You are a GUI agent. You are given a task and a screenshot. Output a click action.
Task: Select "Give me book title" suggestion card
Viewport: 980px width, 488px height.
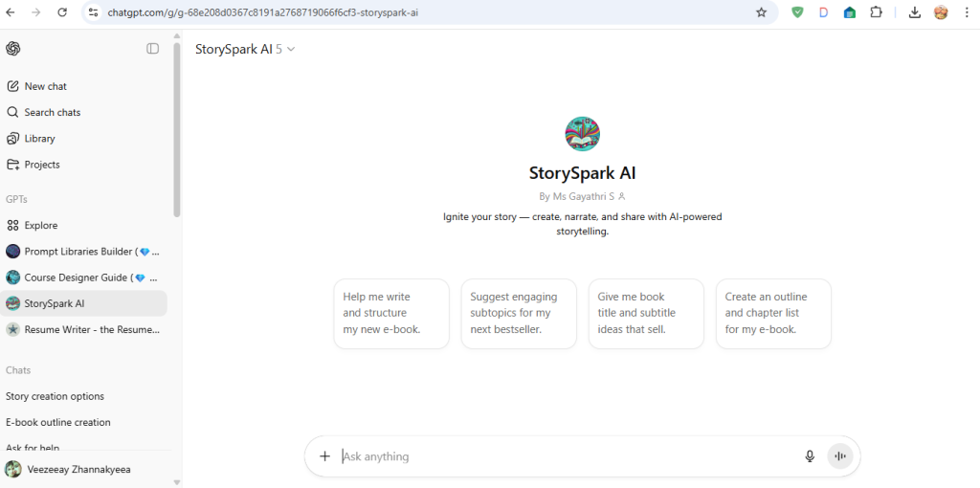pyautogui.click(x=646, y=314)
